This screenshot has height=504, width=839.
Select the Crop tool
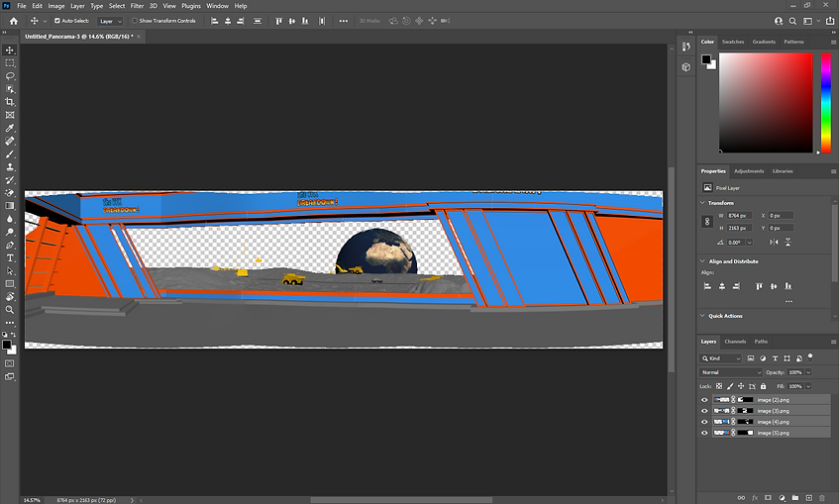tap(10, 102)
